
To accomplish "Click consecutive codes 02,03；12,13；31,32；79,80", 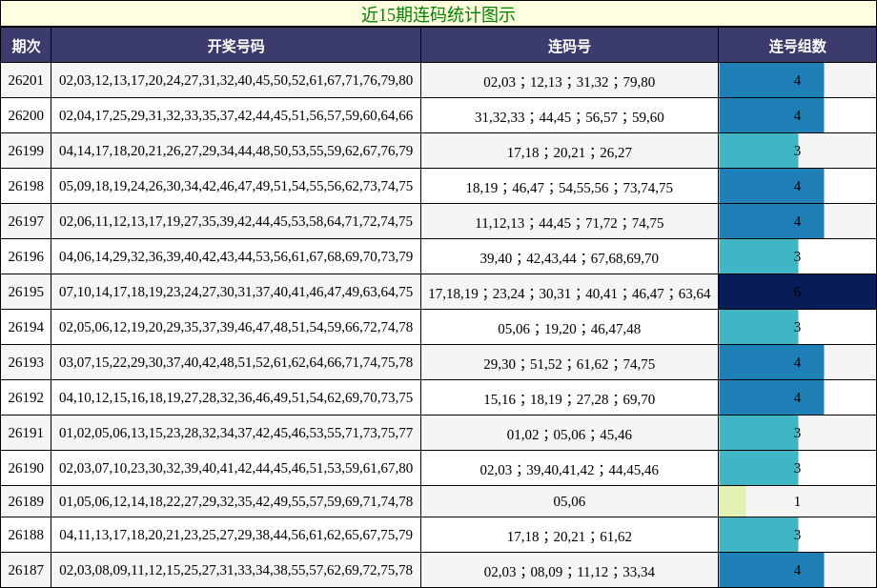I will point(569,82).
